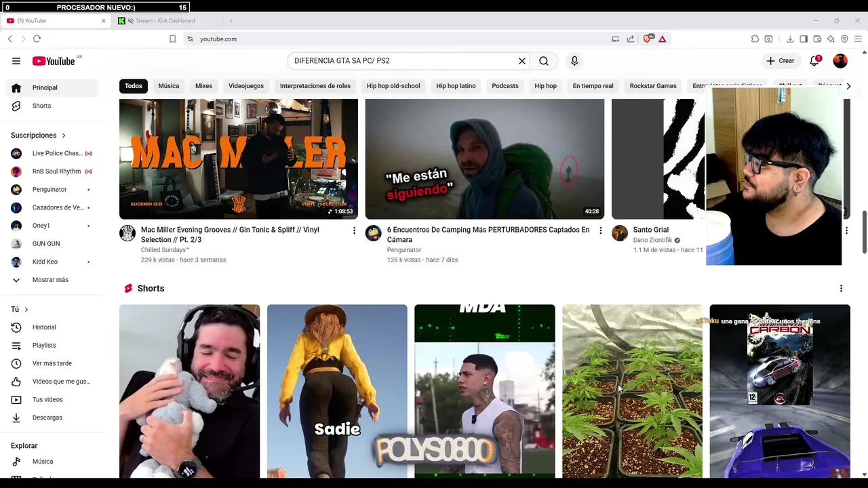This screenshot has width=868, height=488.
Task: Open the notifications bell
Action: tap(814, 61)
